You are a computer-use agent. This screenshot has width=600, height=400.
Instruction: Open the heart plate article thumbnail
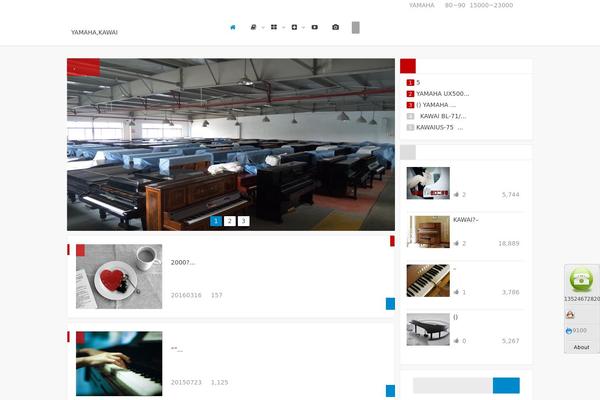pyautogui.click(x=119, y=276)
